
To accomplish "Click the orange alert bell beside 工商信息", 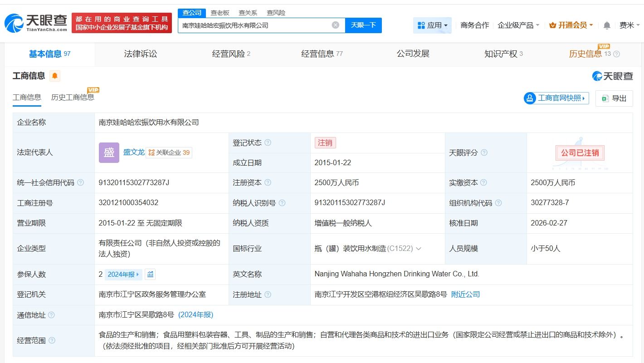I will 55,76.
